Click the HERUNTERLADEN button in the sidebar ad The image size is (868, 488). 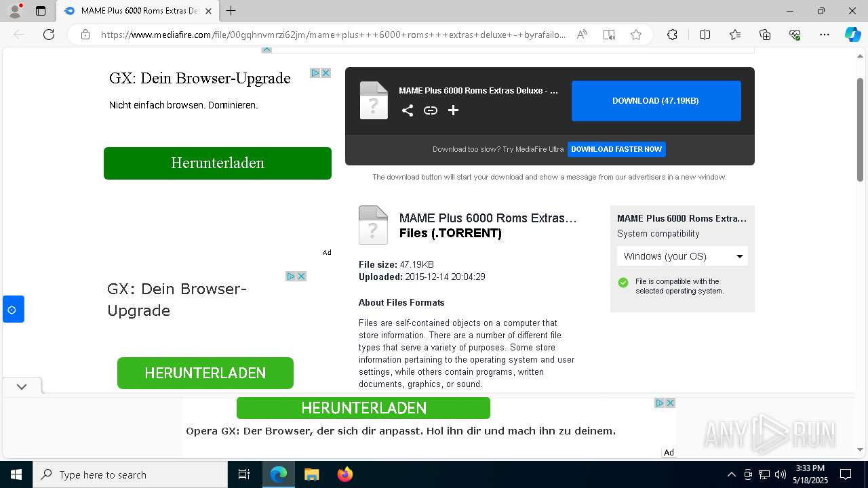(205, 373)
